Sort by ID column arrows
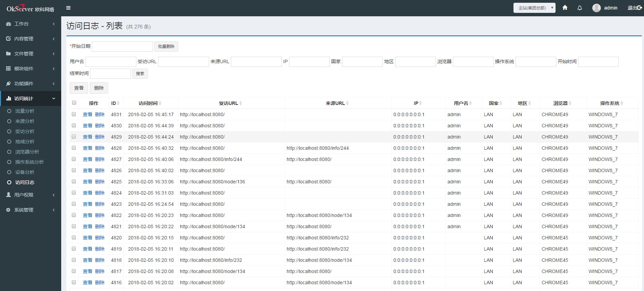Screen dimensions: 644x291 click(118, 103)
